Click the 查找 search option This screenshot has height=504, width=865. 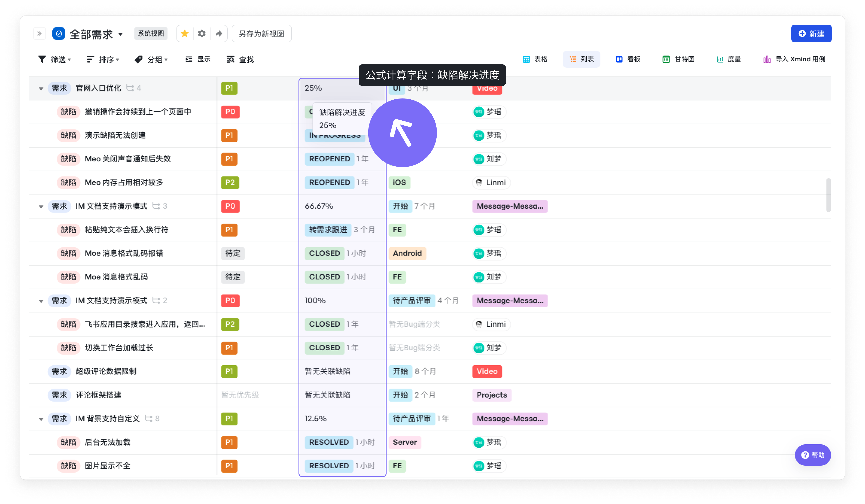point(240,59)
